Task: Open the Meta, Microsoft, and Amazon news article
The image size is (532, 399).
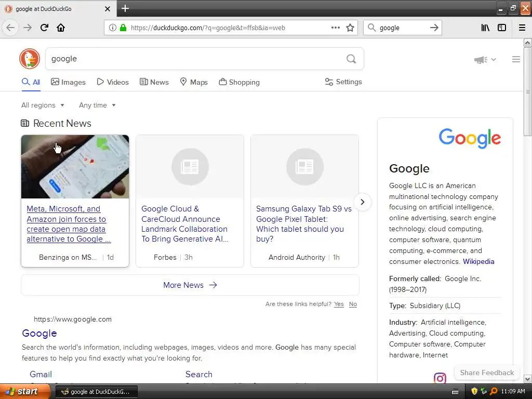Action: (x=69, y=224)
